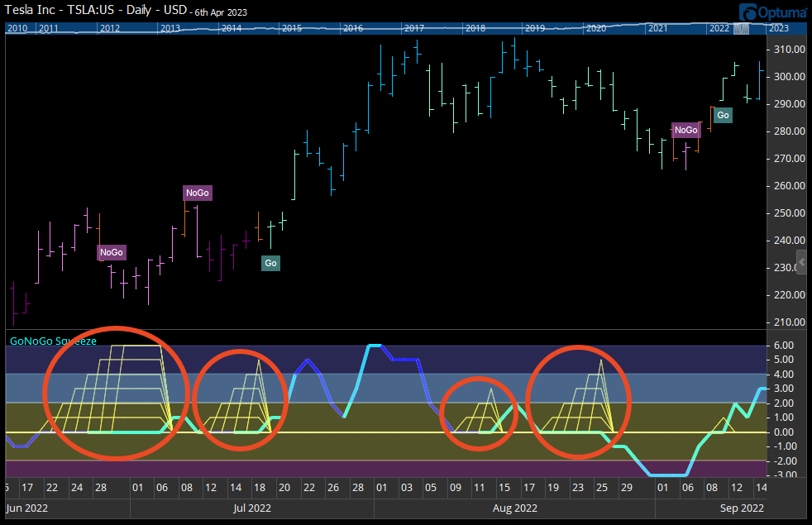Image resolution: width=812 pixels, height=525 pixels.
Task: Click the Jun 2022 month label
Action: pyautogui.click(x=26, y=508)
